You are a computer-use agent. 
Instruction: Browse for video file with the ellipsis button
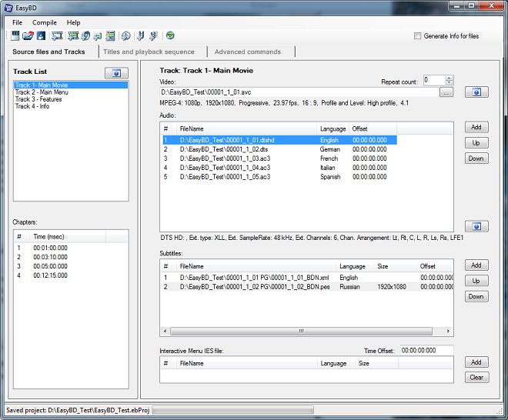[446, 92]
